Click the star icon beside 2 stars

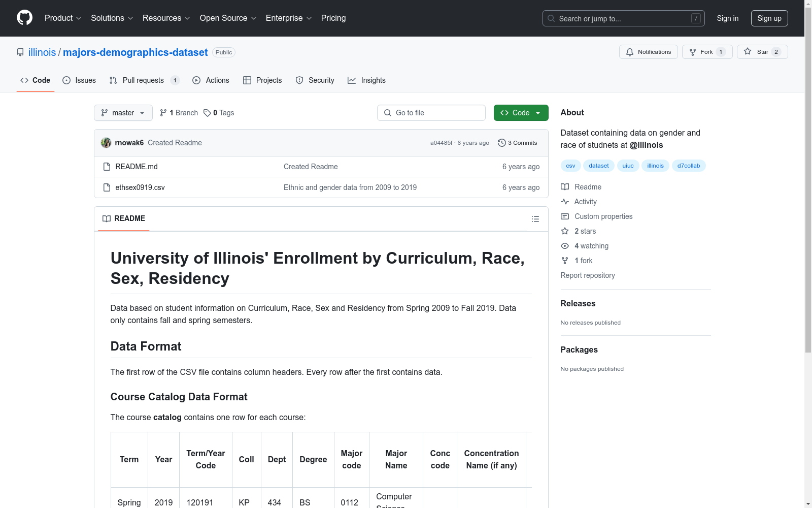coord(565,231)
